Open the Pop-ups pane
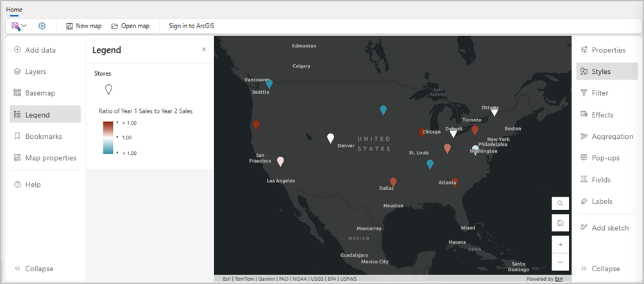This screenshot has width=644, height=284. point(607,158)
